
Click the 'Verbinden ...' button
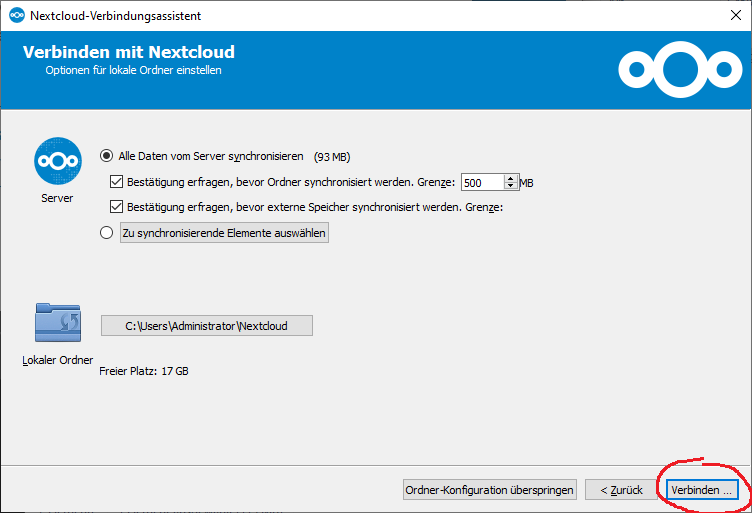(x=702, y=490)
